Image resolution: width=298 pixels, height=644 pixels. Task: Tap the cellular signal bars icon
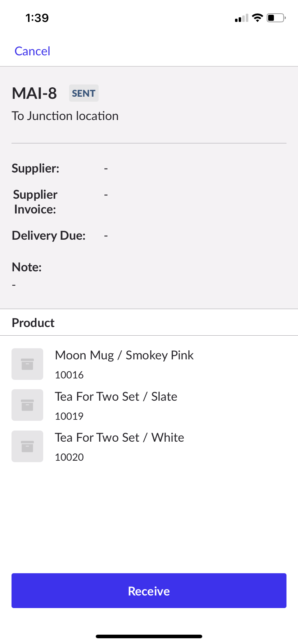(241, 18)
